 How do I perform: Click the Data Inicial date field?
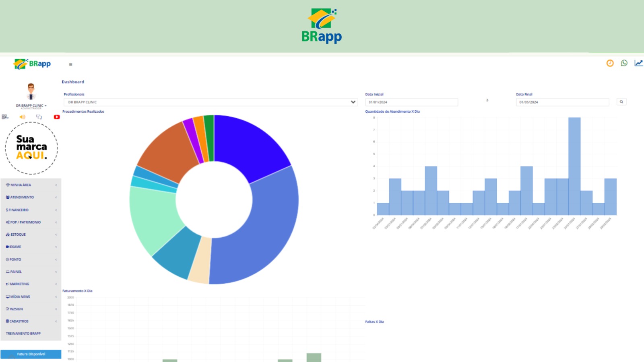pyautogui.click(x=411, y=102)
